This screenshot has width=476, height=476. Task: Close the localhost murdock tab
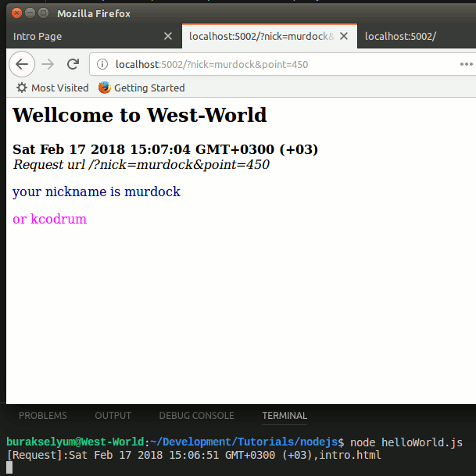pyautogui.click(x=344, y=36)
